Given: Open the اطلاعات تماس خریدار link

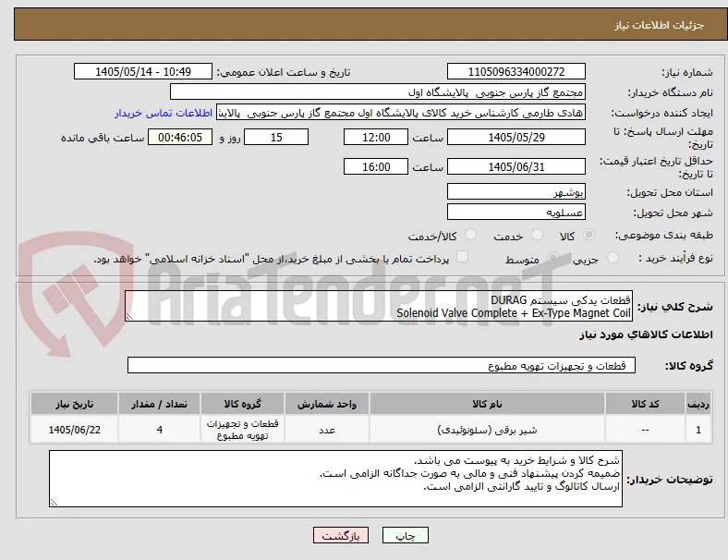Looking at the screenshot, I should 164,113.
